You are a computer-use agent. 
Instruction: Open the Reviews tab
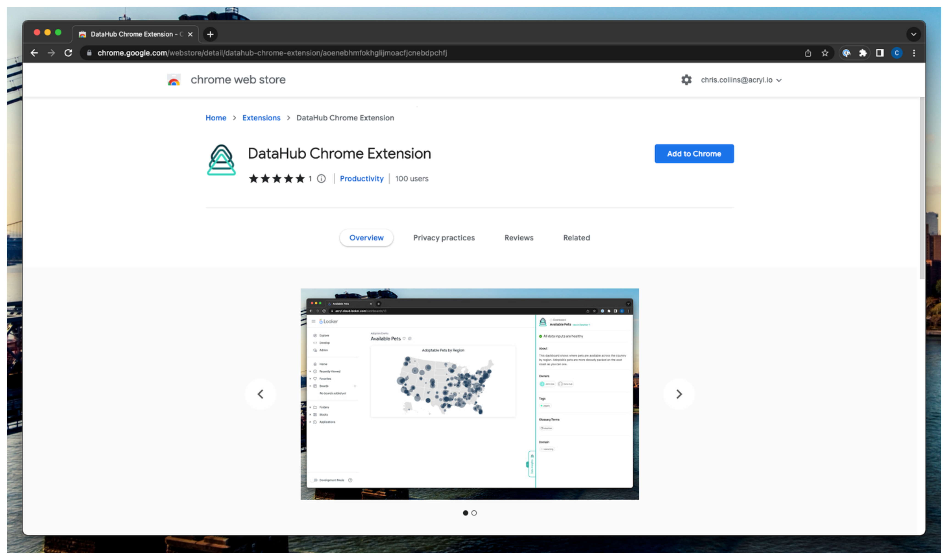click(519, 238)
